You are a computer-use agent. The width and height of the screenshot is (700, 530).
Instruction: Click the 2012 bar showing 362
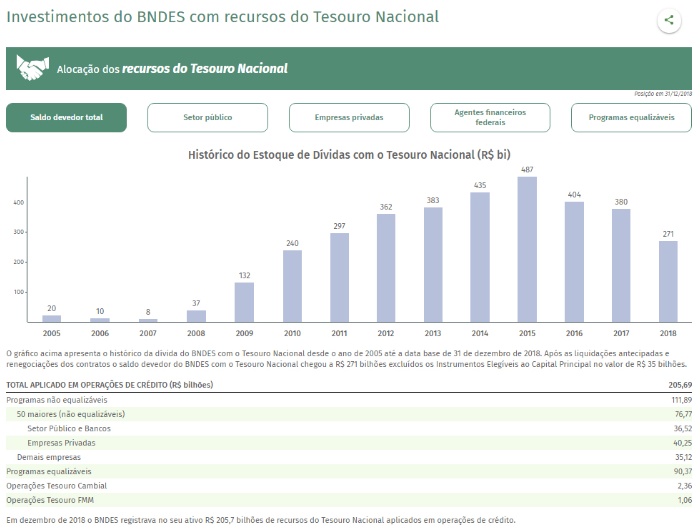(x=386, y=268)
